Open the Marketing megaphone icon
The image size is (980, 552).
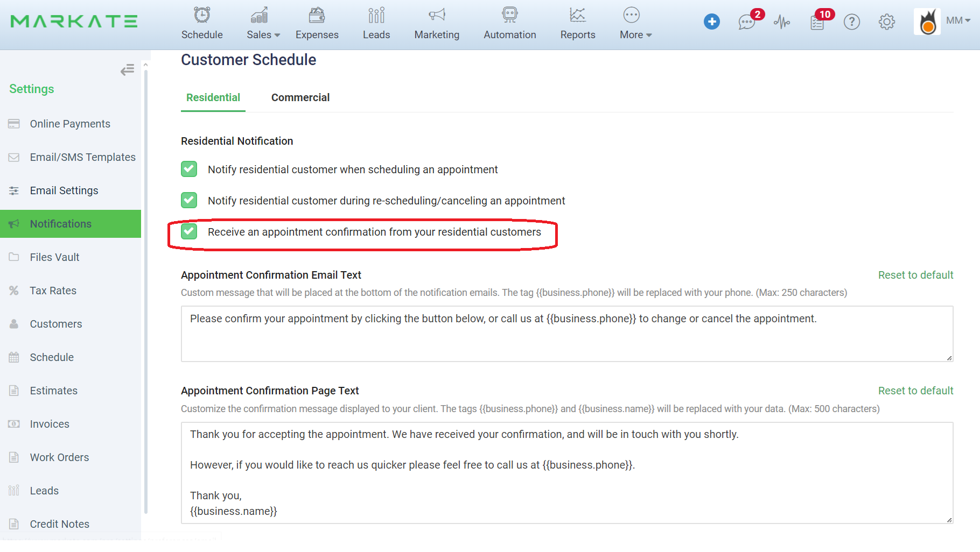click(x=437, y=15)
